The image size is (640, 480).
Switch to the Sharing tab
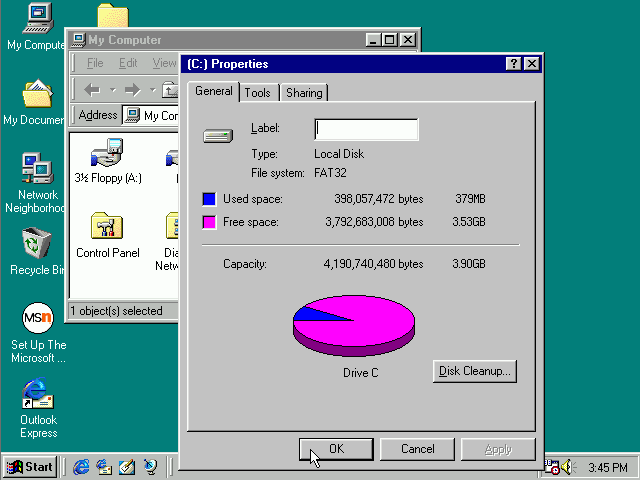(x=304, y=93)
